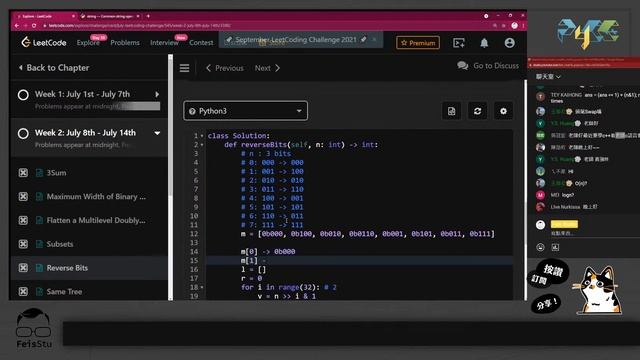This screenshot has height=360, width=640.
Task: Go to Previous problem
Action: (x=224, y=68)
